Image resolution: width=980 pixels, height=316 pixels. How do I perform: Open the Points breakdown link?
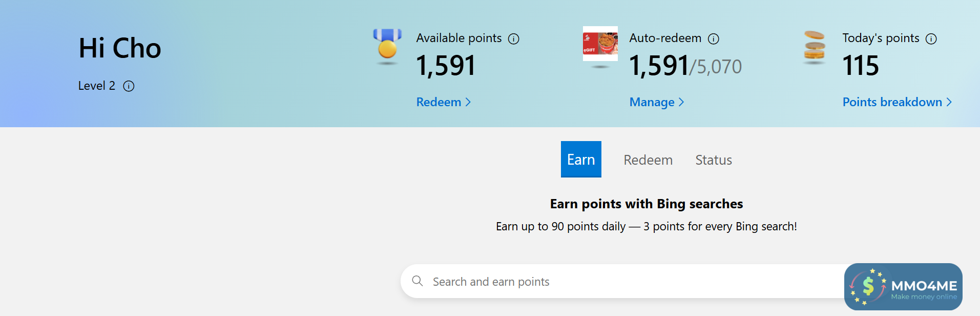click(x=892, y=102)
